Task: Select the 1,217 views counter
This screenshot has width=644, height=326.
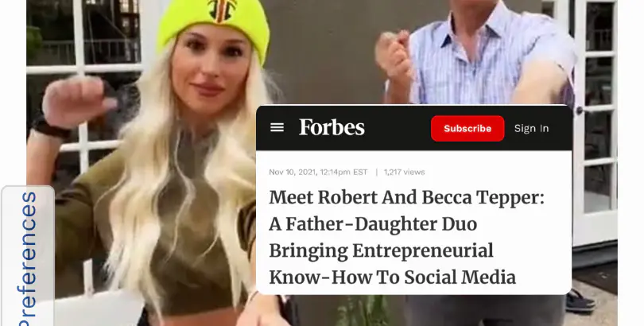Action: coord(404,172)
